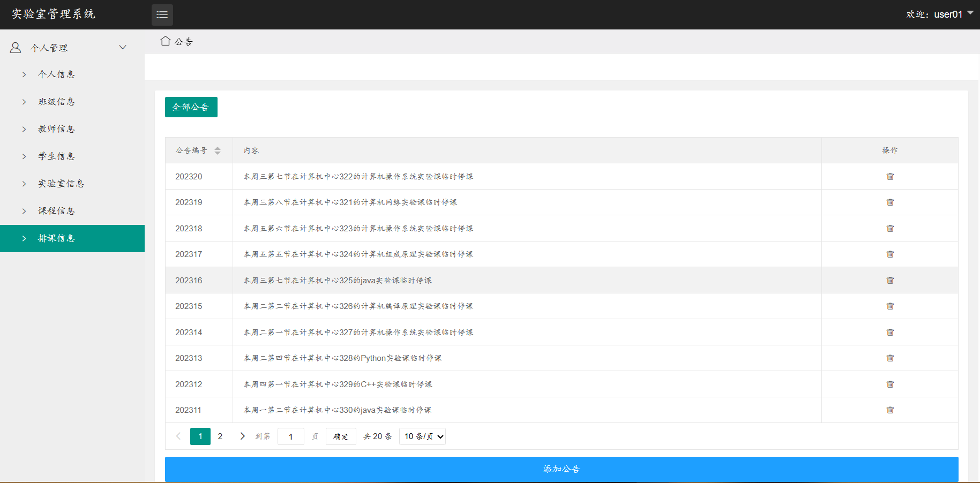980x483 pixels.
Task: Open the user01 account dropdown arrow
Action: pos(970,13)
